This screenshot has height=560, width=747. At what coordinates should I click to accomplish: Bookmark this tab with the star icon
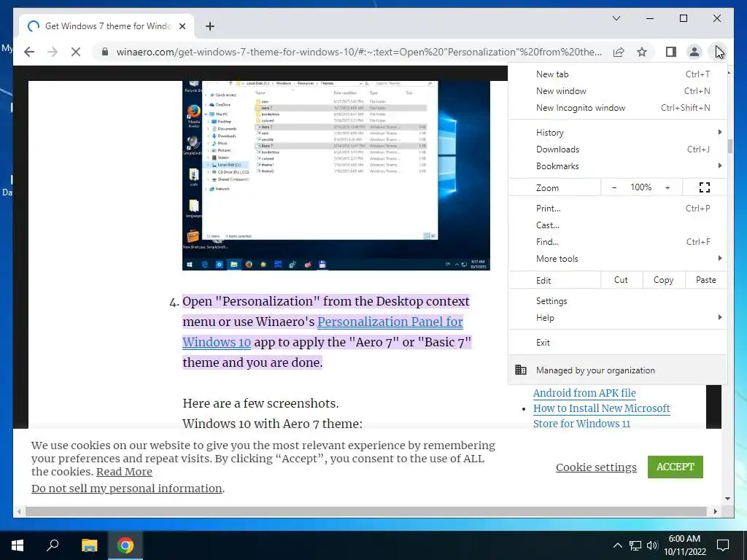[x=642, y=52]
